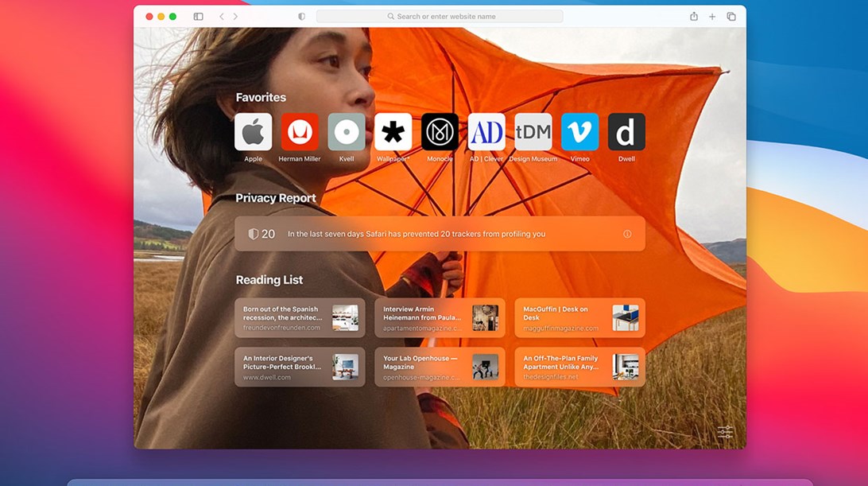Open the Dwell favorite icon
The width and height of the screenshot is (868, 486).
point(626,132)
